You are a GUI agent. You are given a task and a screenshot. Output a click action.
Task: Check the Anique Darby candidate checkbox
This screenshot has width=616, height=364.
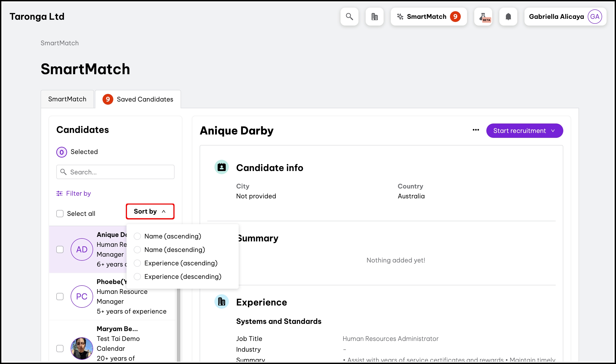60,249
